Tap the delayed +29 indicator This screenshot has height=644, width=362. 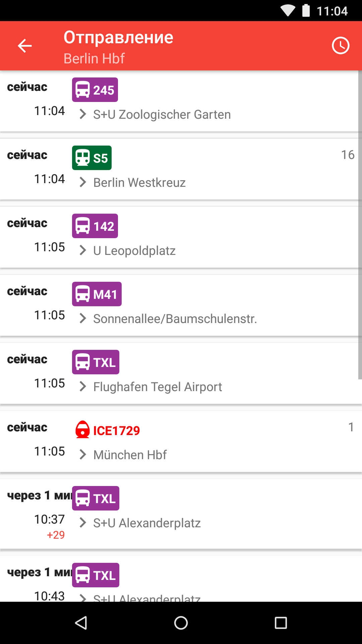56,535
